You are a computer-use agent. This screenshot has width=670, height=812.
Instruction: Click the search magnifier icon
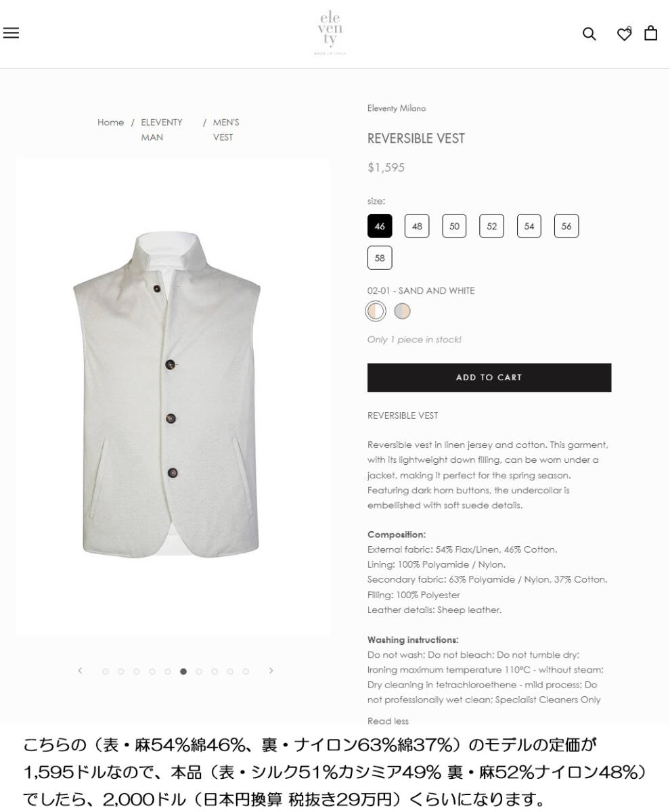pyautogui.click(x=589, y=34)
